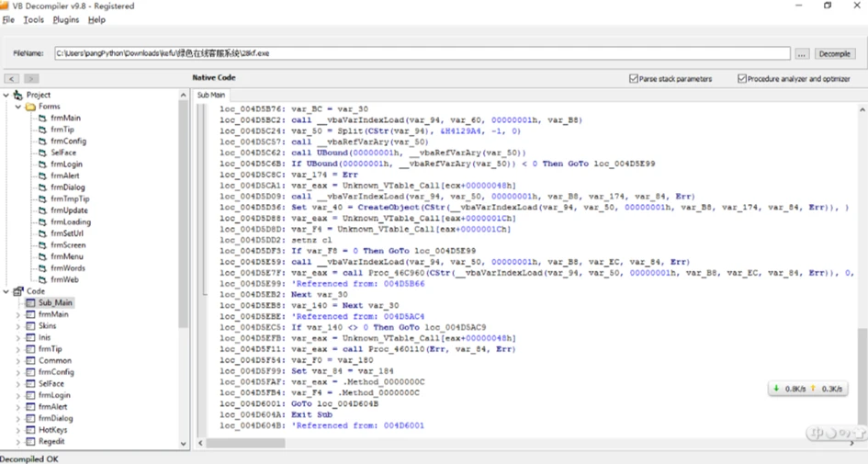Click the network speed indicator widget
The image size is (868, 464).
[807, 389]
